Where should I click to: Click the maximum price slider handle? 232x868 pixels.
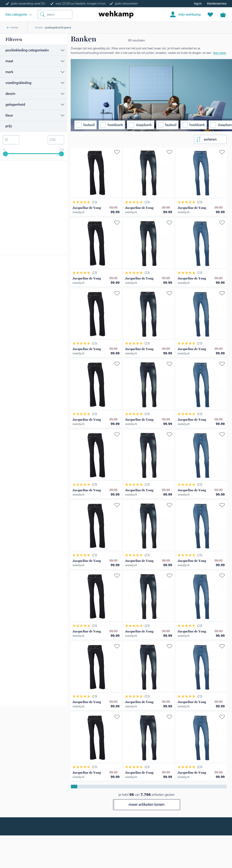click(61, 154)
